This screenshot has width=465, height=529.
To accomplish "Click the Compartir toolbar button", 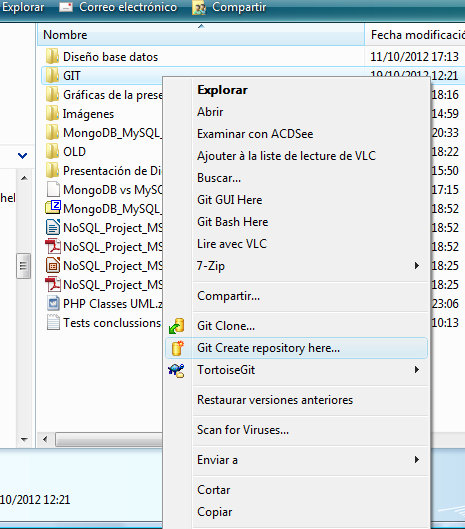I will [229, 7].
